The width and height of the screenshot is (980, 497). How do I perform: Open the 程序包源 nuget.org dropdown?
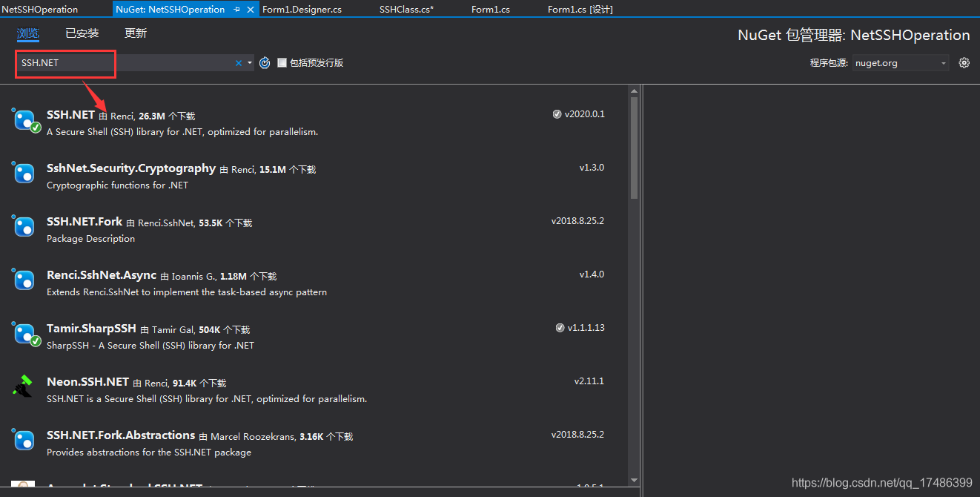point(901,63)
